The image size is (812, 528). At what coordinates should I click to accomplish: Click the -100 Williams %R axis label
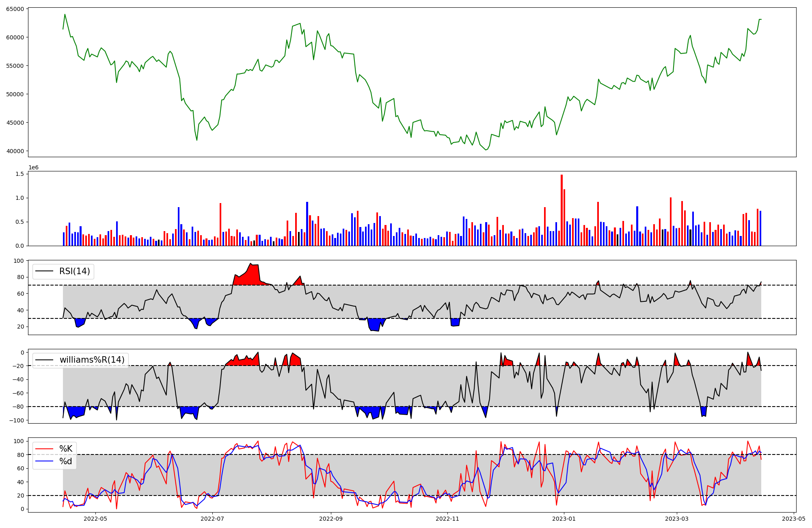(17, 420)
